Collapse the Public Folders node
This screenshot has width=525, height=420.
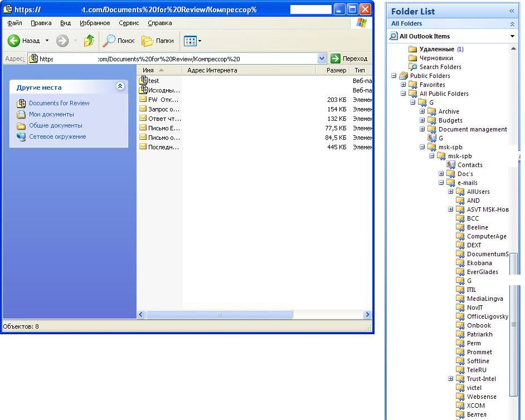point(394,76)
